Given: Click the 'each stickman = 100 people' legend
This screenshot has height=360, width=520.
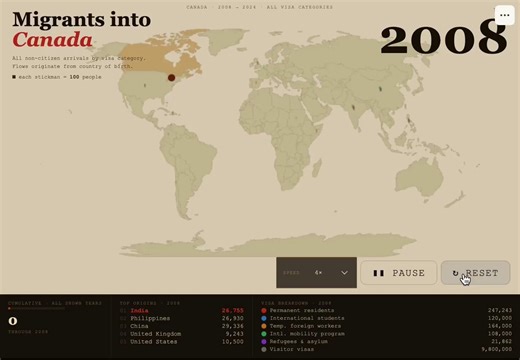Looking at the screenshot, I should (x=57, y=77).
